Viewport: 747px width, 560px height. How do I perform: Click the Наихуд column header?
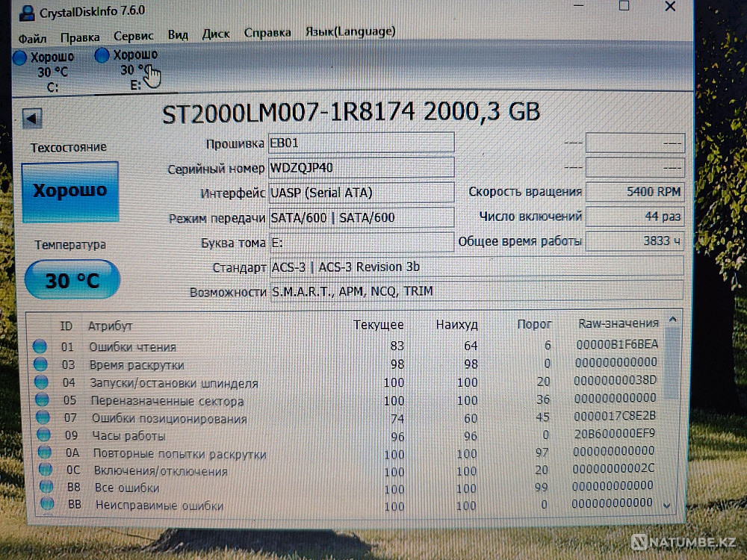[x=456, y=324]
